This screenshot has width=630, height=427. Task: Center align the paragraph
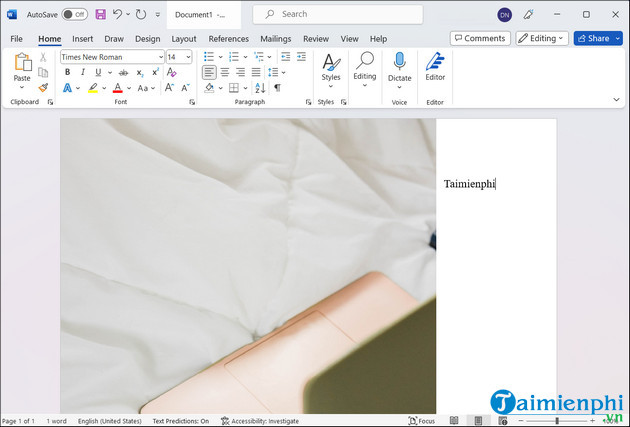point(225,72)
